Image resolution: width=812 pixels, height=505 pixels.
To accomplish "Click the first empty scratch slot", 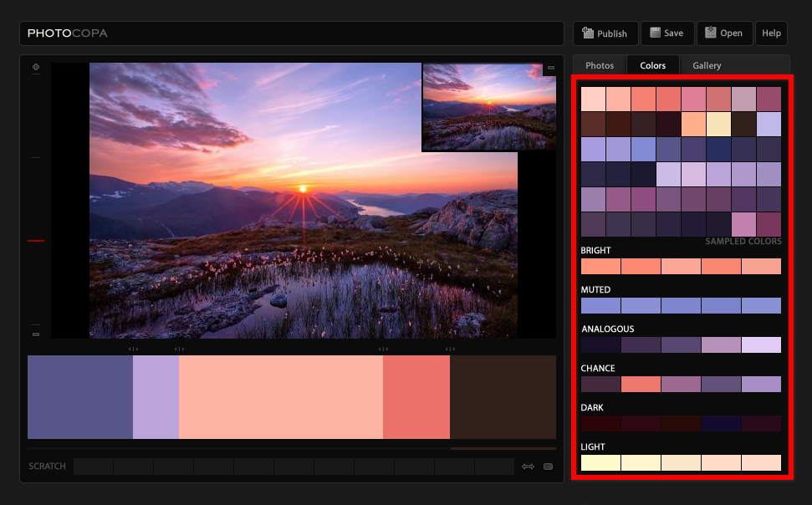I will 93,467.
